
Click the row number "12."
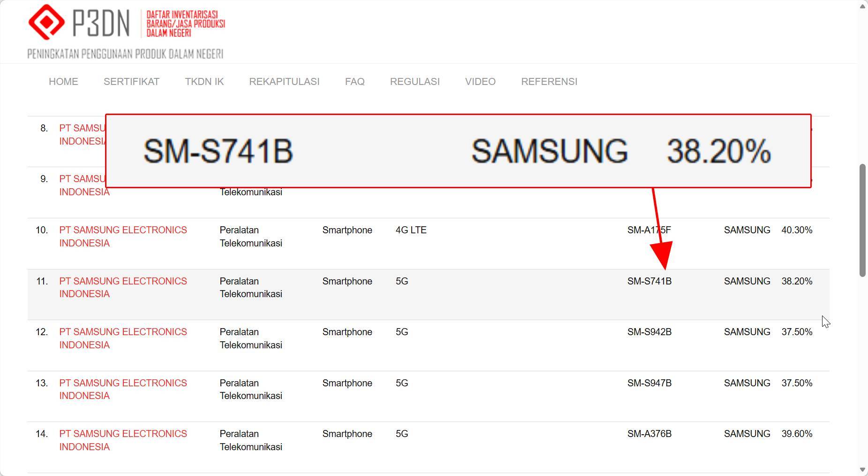click(x=42, y=332)
